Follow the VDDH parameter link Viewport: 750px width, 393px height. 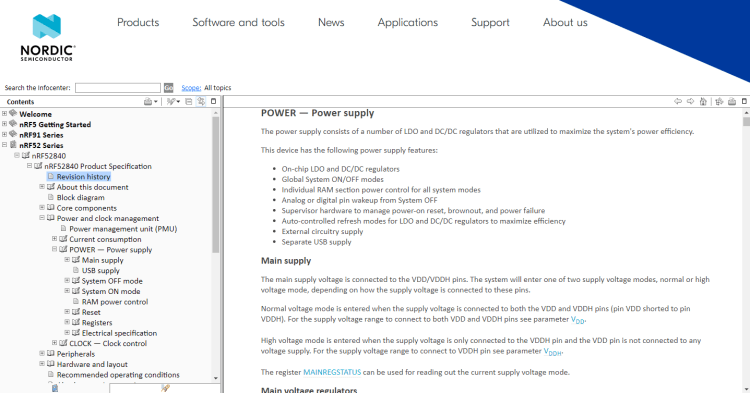point(552,352)
